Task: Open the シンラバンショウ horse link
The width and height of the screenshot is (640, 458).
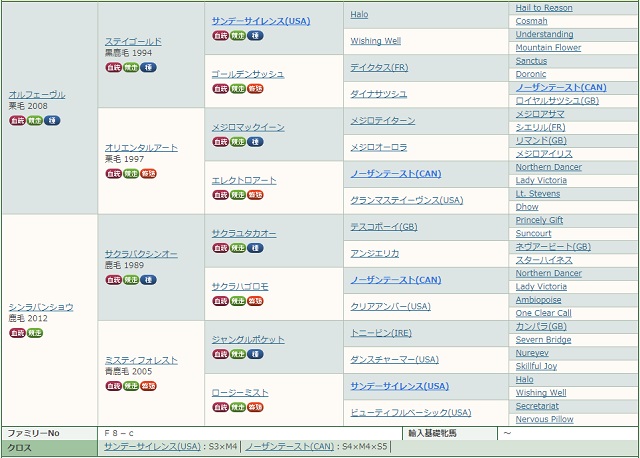Action: click(x=41, y=307)
